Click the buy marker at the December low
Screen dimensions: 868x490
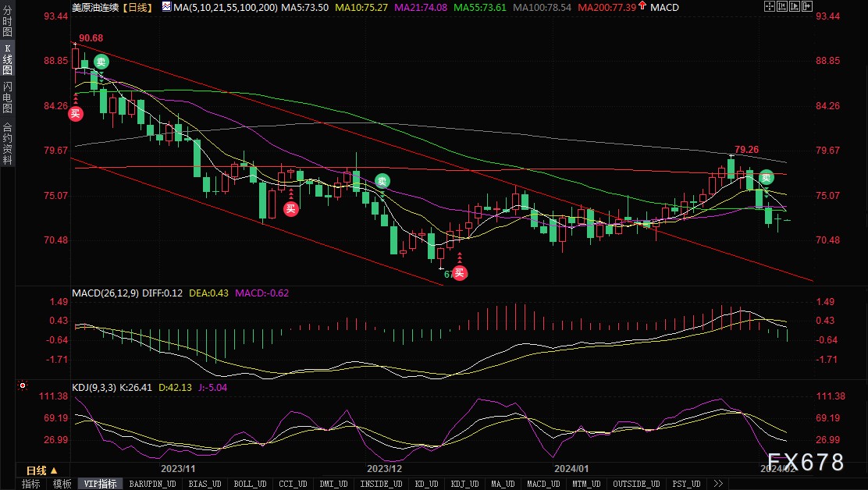point(460,272)
